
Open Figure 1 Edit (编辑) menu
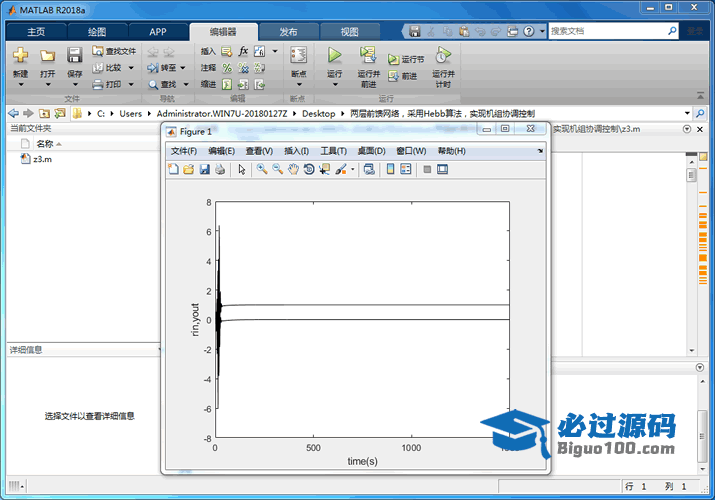click(x=221, y=151)
